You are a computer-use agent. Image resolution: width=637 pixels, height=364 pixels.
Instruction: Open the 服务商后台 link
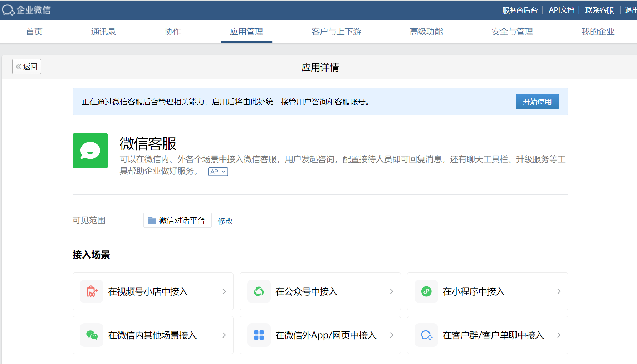pos(520,10)
